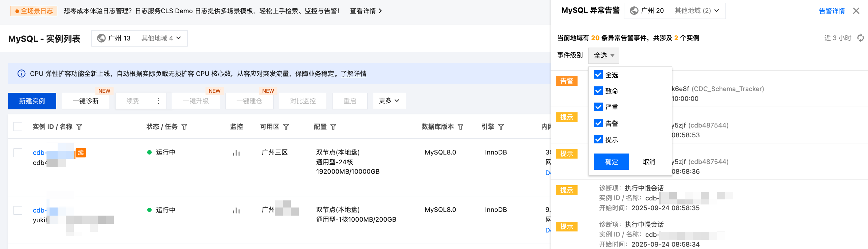Click the orange 告警 tag on first alarm
The image size is (868, 249).
tap(567, 81)
